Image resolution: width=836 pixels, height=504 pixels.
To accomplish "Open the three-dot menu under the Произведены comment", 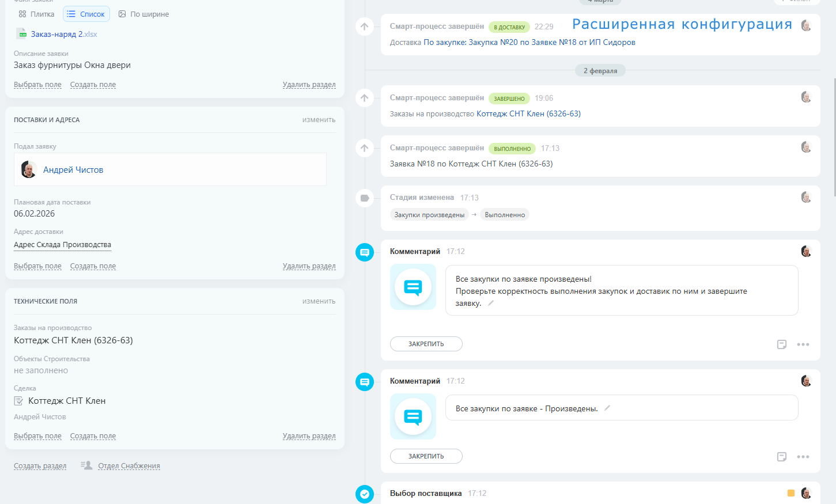I will point(803,457).
